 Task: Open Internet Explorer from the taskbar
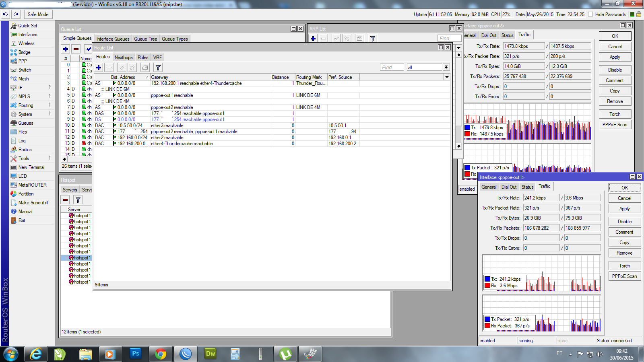point(36,354)
